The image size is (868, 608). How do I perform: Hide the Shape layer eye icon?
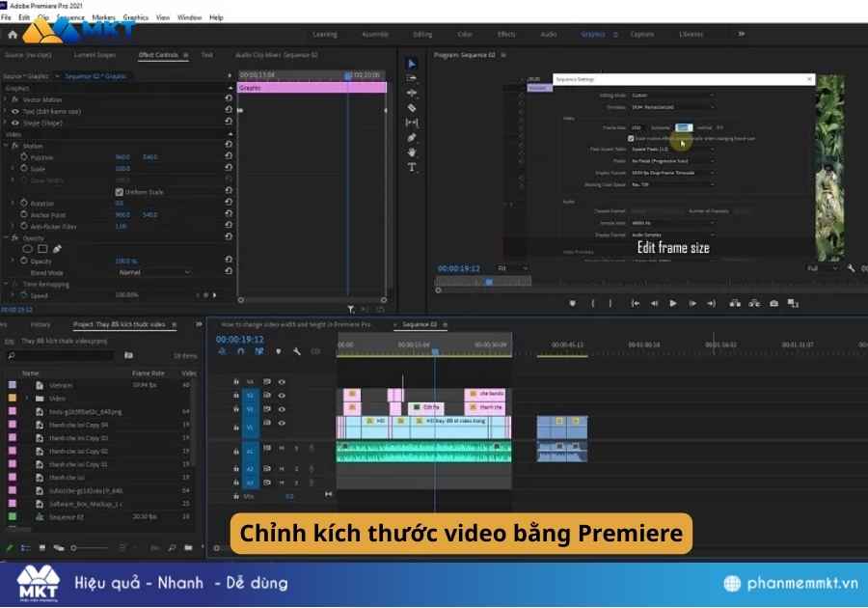click(x=14, y=123)
